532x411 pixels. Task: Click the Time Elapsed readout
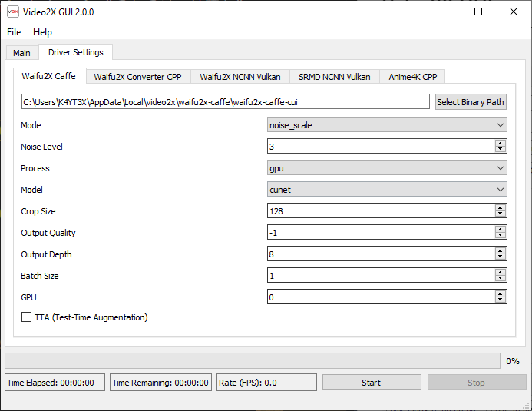coord(55,383)
